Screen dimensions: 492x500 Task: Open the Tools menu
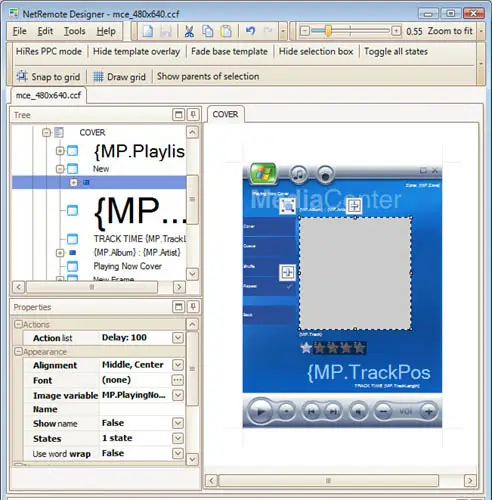(x=75, y=31)
